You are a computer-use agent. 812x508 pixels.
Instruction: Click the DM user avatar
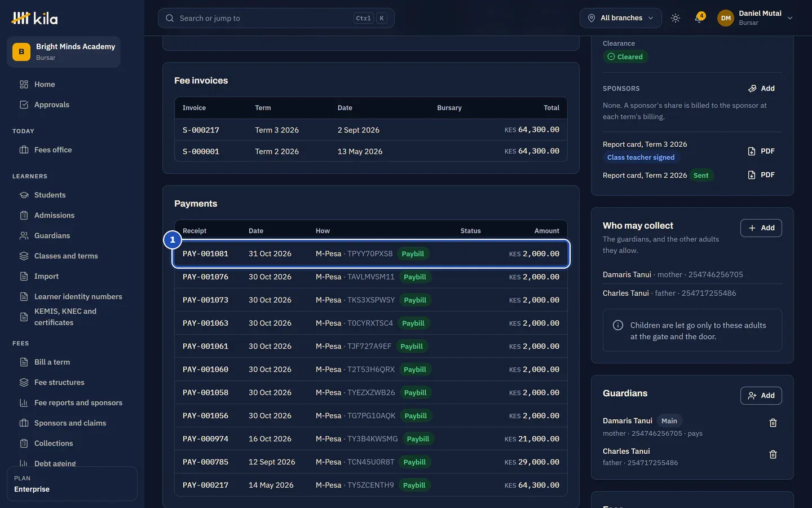(x=726, y=18)
